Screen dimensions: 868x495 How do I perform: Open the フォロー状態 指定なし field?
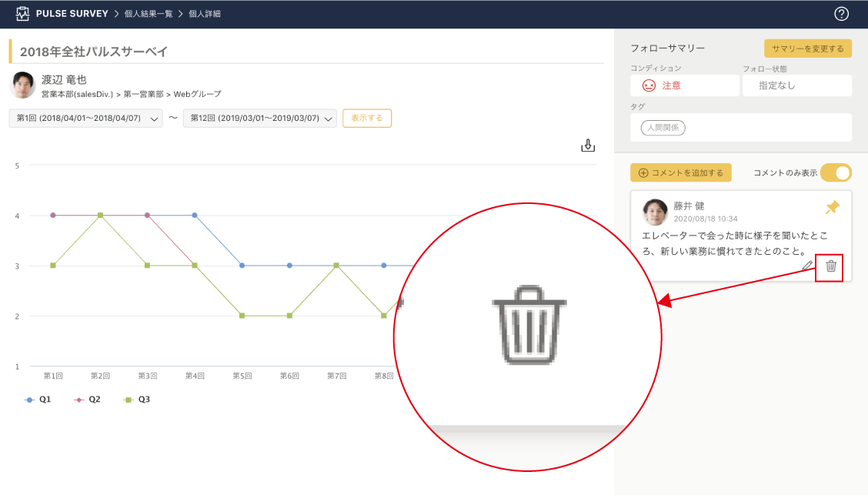pos(796,85)
